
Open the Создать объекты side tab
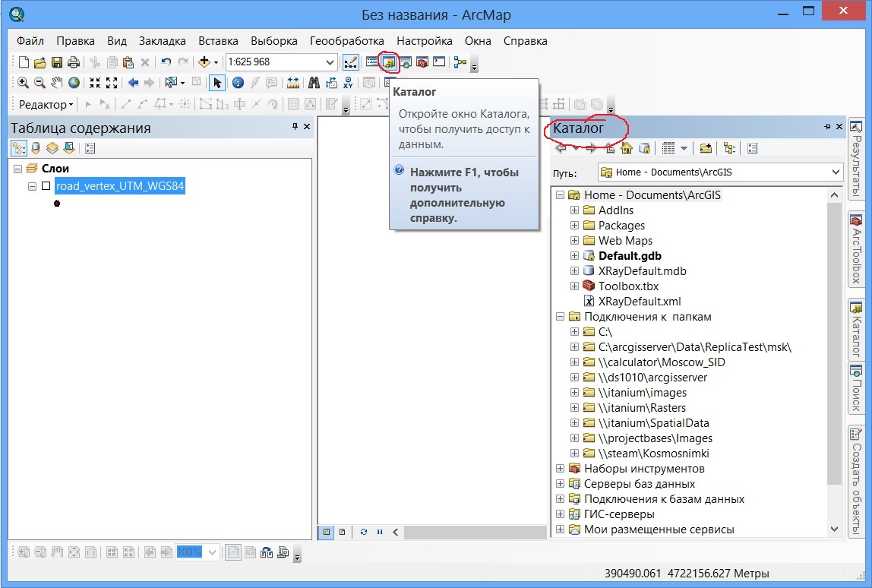[x=857, y=481]
